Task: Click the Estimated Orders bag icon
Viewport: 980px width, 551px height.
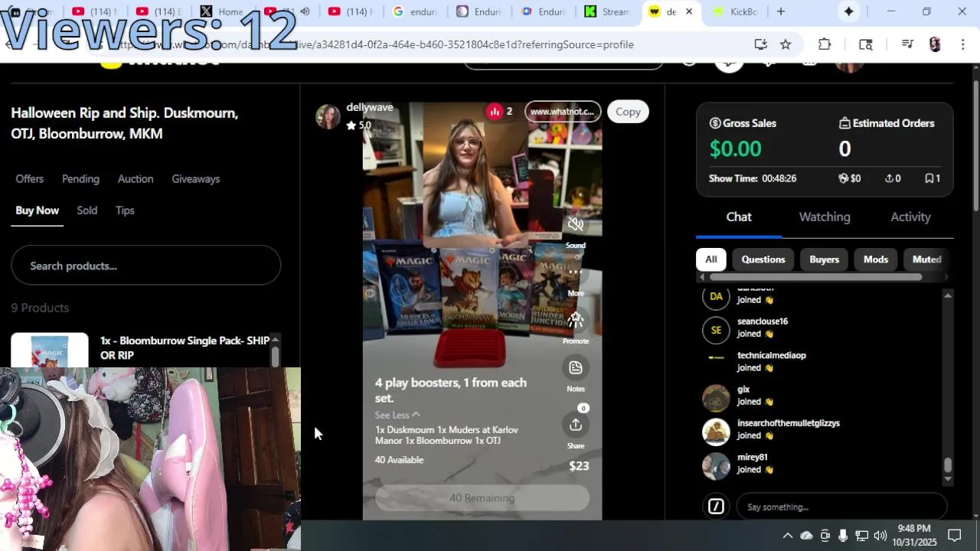Action: click(844, 123)
